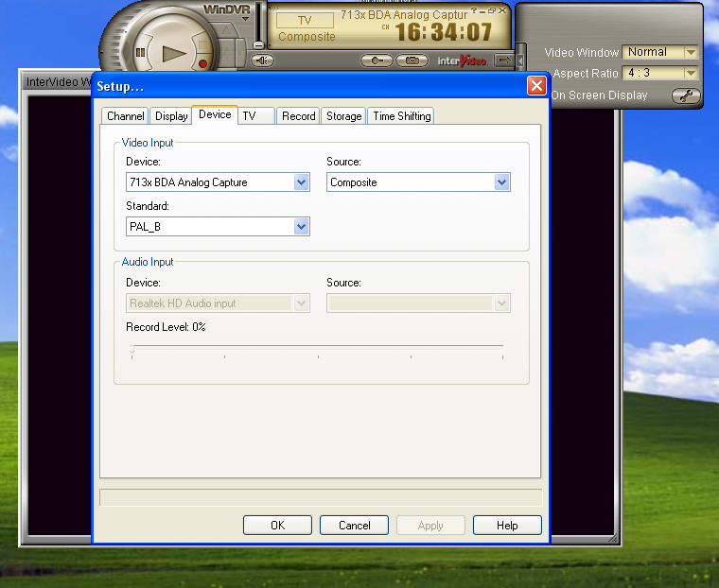This screenshot has width=719, height=588.
Task: Switch to the Storage tab
Action: coord(344,116)
